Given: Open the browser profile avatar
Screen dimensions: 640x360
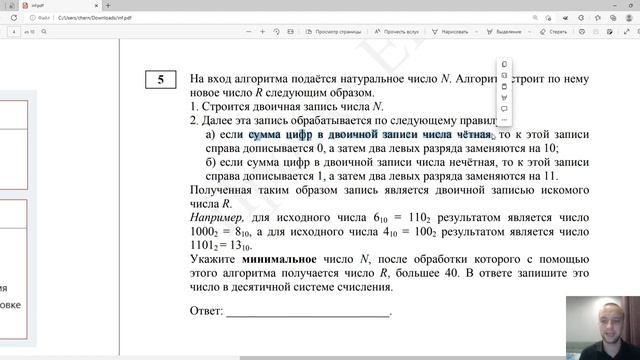Looking at the screenshot, I should [629, 18].
